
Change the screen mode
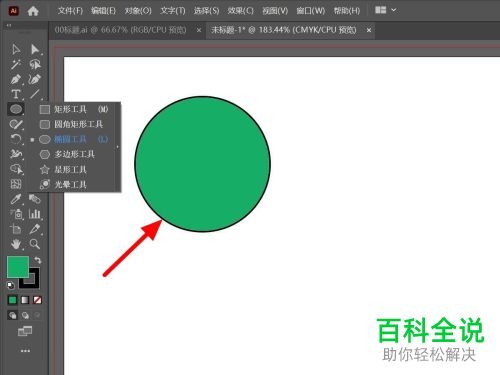(x=25, y=331)
